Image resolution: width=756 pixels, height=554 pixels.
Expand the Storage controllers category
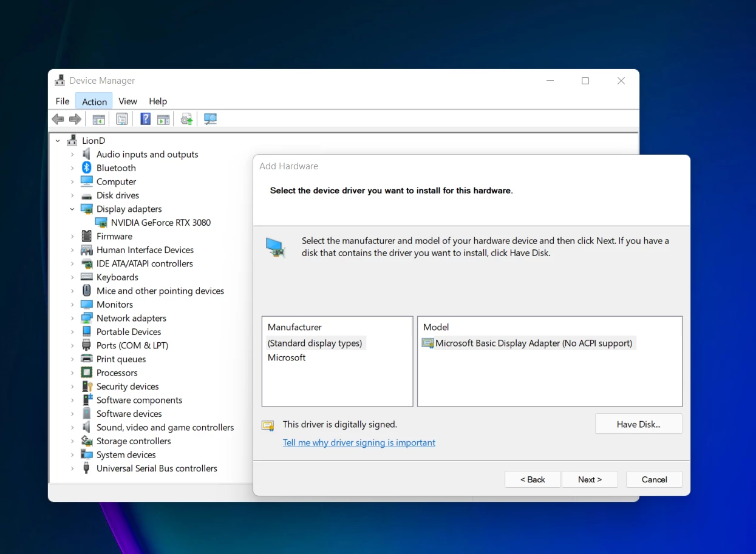(x=72, y=441)
